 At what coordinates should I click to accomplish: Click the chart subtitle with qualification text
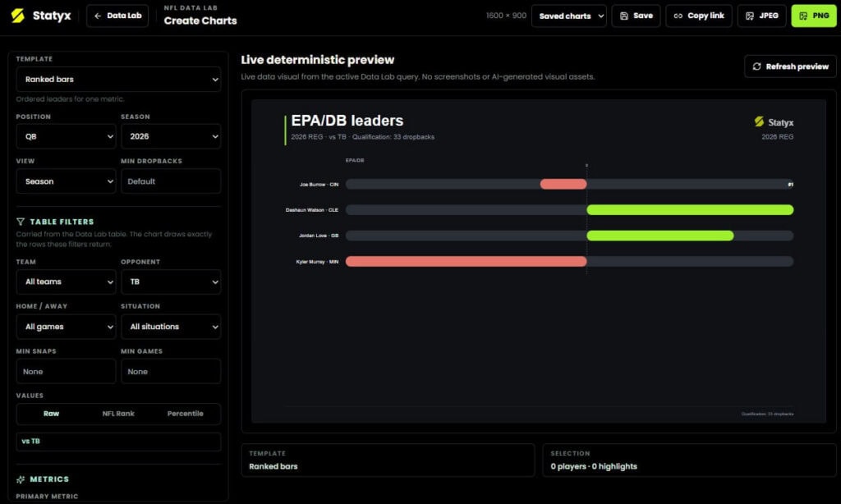click(x=362, y=137)
